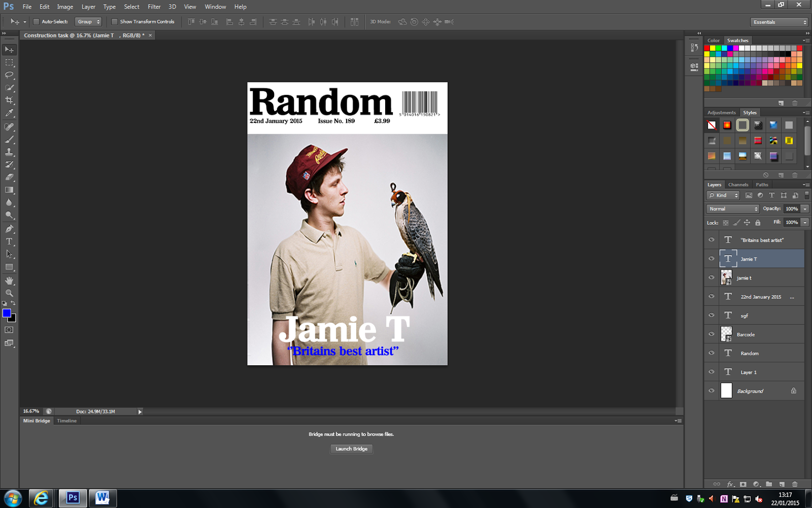
Task: Swap foreground and background colors
Action: pos(13,303)
